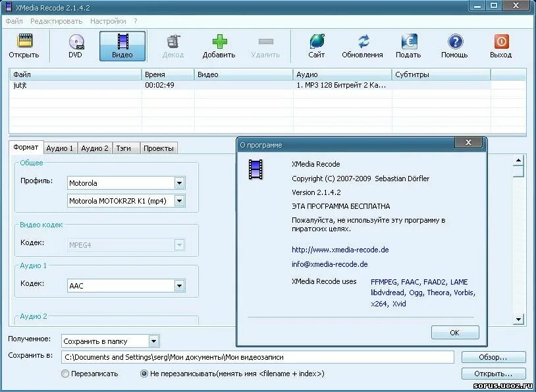The width and height of the screenshot is (536, 392).
Task: Switch to the Проекты tab
Action: coord(159,148)
